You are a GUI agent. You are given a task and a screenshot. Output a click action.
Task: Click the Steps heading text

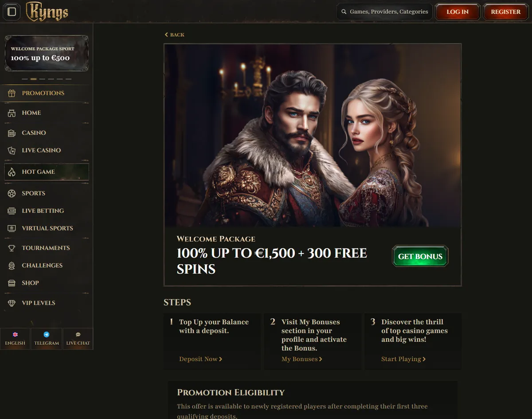pyautogui.click(x=177, y=302)
